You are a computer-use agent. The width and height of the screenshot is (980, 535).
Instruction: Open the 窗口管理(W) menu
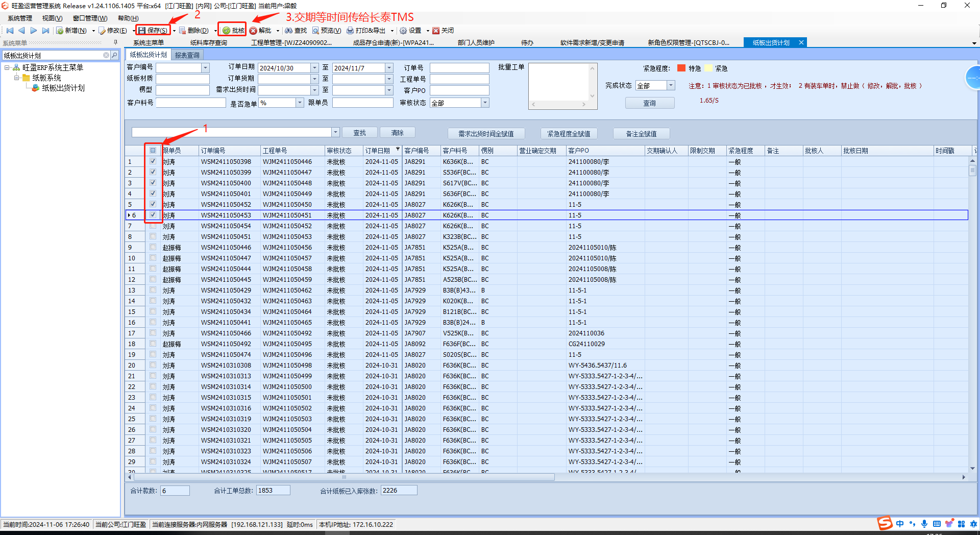pyautogui.click(x=90, y=18)
